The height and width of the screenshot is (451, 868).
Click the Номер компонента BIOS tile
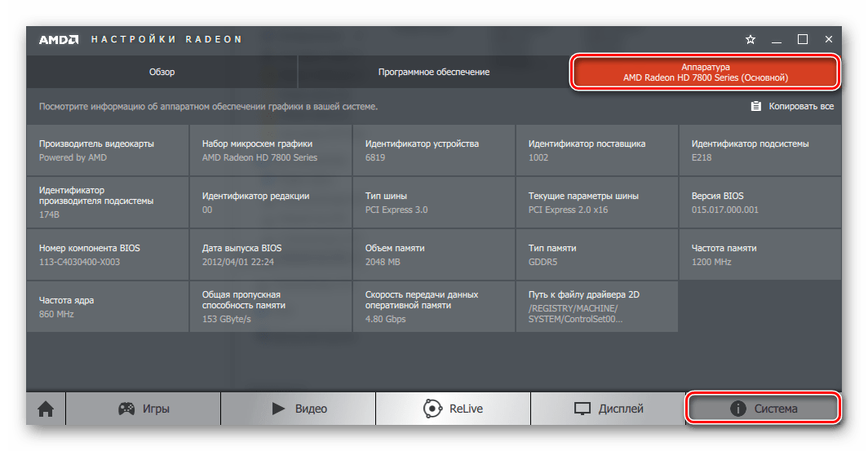pyautogui.click(x=108, y=254)
